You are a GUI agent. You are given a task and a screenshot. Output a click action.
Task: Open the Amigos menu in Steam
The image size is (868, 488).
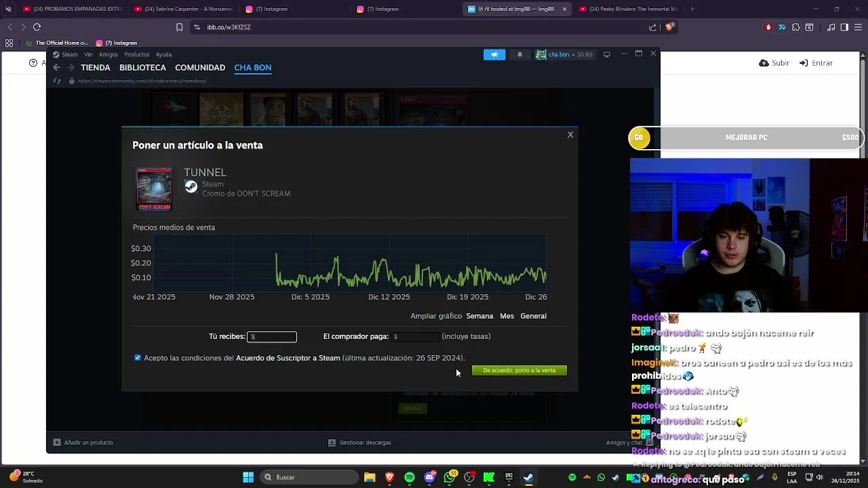pos(108,54)
